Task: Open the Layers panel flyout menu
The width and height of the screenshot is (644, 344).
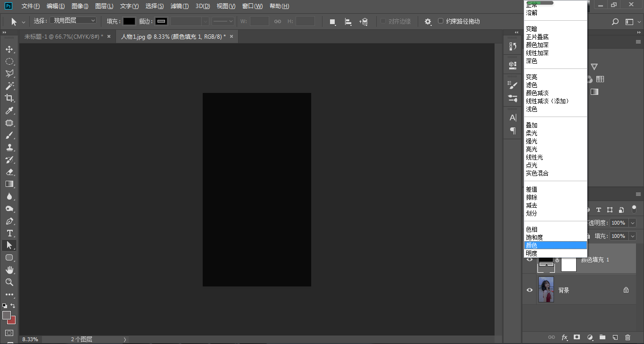Action: click(638, 194)
